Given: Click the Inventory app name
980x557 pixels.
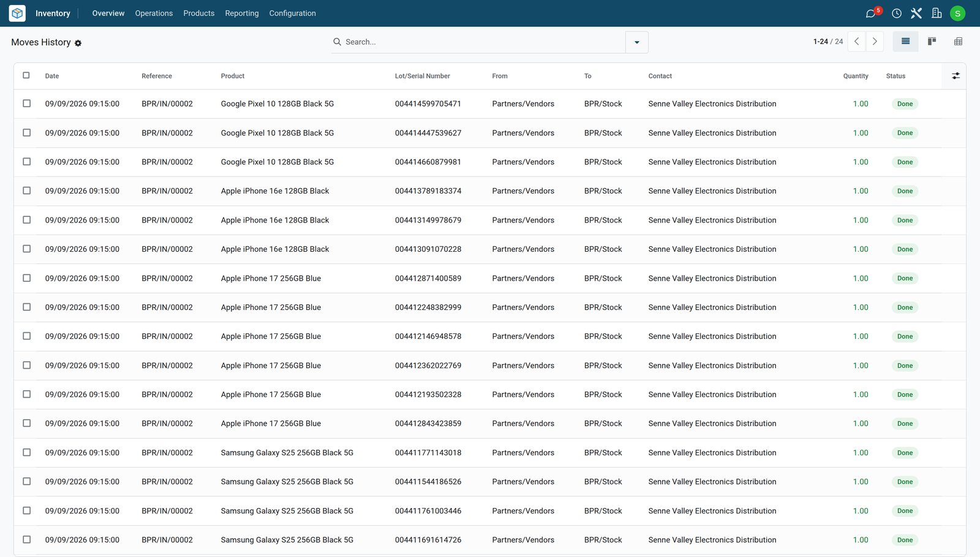Looking at the screenshot, I should click(x=53, y=13).
